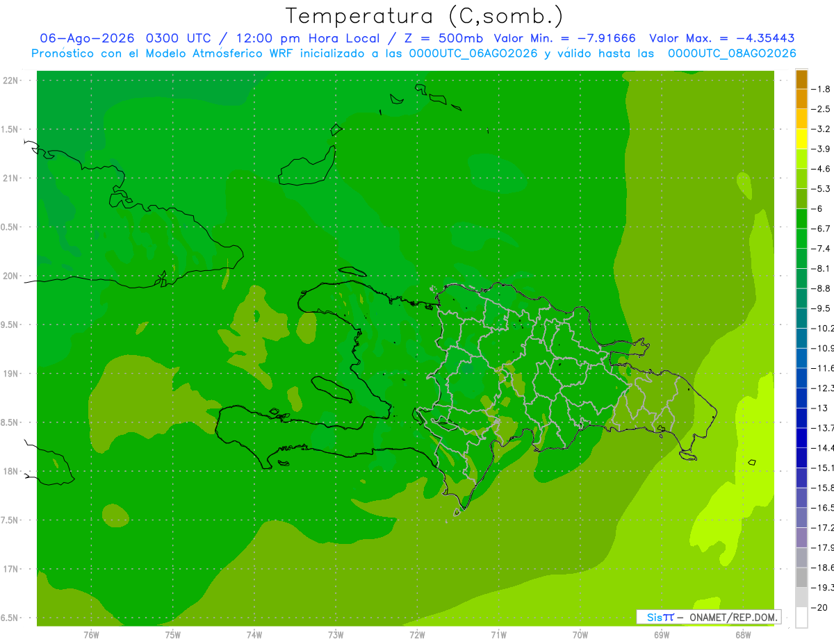Viewport: 834px width, 644px height.
Task: Click the title 'Temperatura (C,somb.)'
Action: [425, 17]
